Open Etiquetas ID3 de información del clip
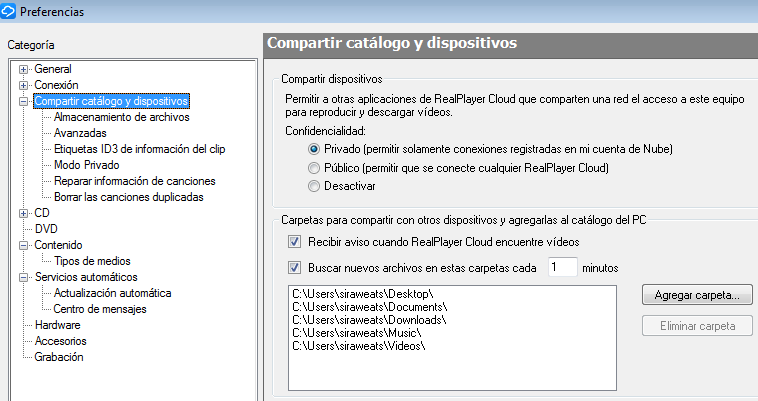The width and height of the screenshot is (758, 401). point(139,149)
